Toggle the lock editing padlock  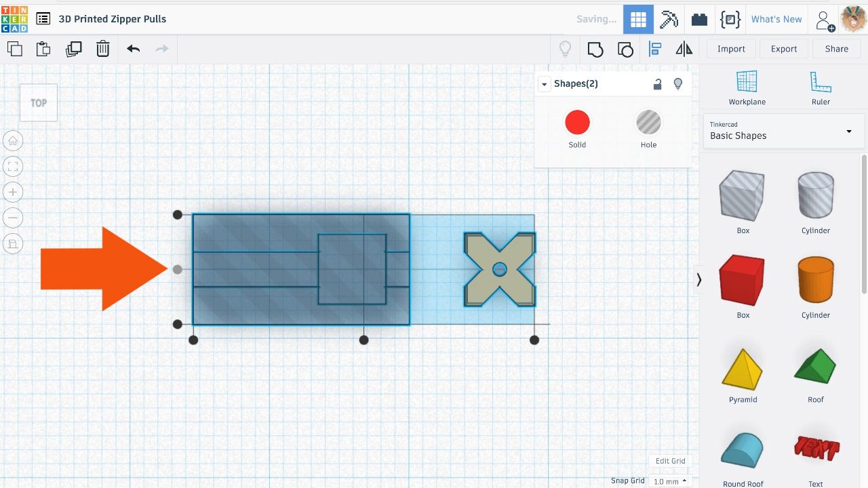click(657, 84)
